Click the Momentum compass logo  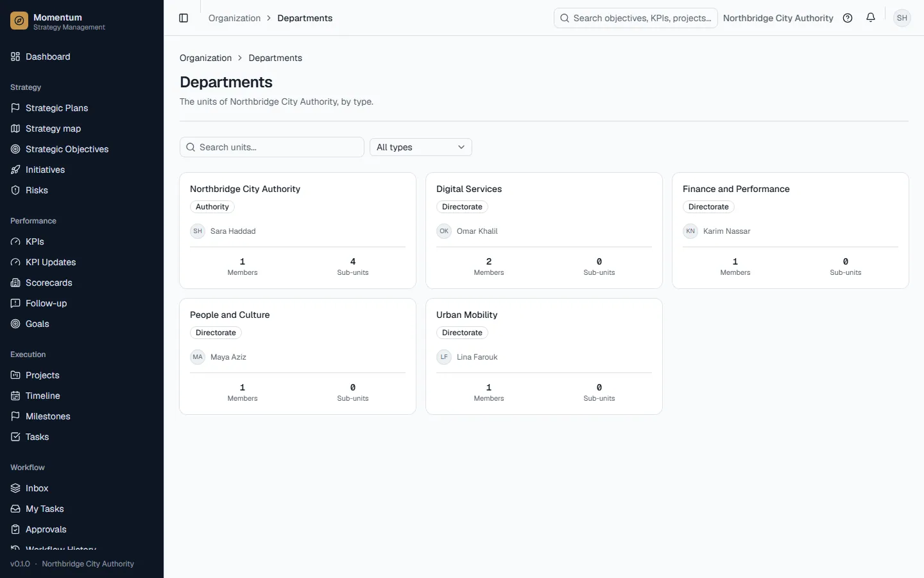click(19, 21)
